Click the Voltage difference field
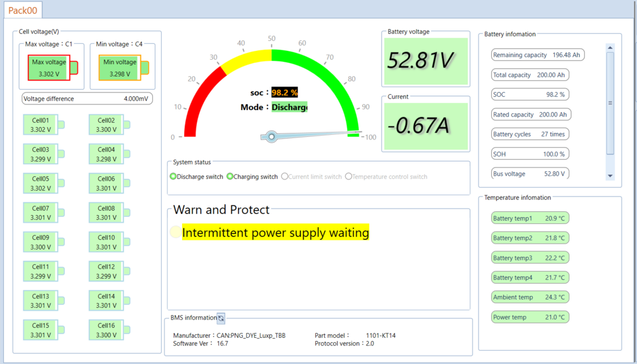Viewport: 637px width, 364px height. [x=87, y=99]
